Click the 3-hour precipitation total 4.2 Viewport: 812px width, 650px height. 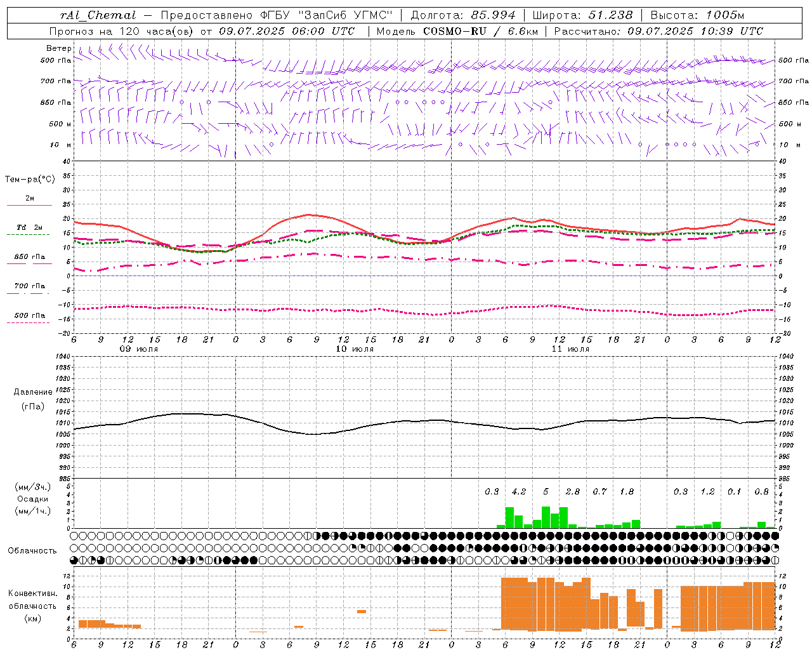coord(519,492)
